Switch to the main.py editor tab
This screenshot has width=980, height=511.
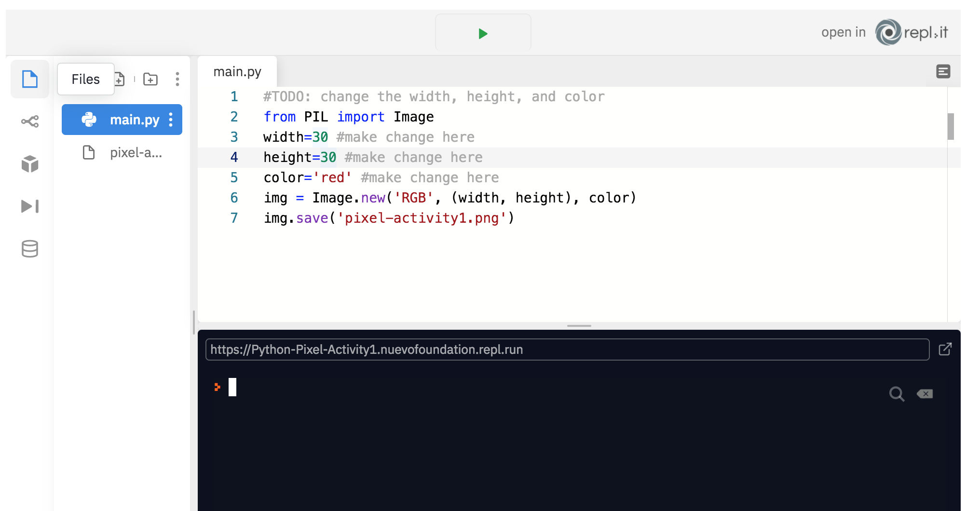point(237,72)
